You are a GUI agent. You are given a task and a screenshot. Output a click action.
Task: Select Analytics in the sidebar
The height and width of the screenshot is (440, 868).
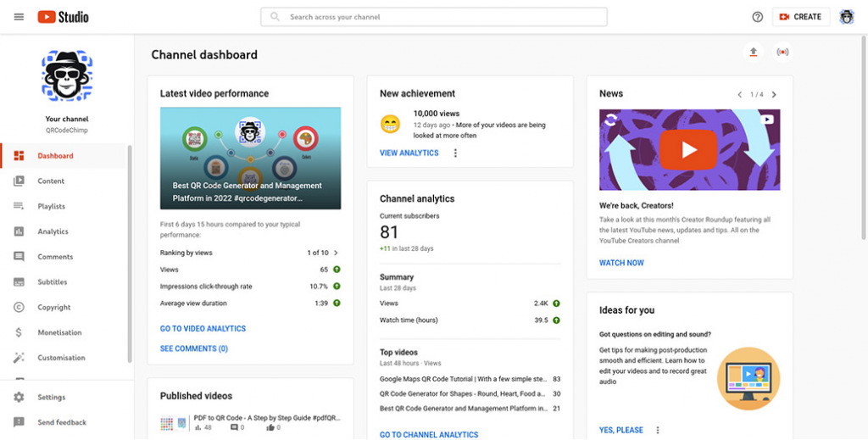[x=64, y=231]
